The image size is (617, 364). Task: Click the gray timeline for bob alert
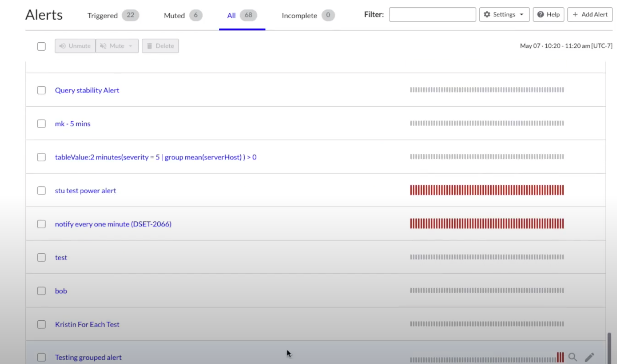pyautogui.click(x=487, y=290)
